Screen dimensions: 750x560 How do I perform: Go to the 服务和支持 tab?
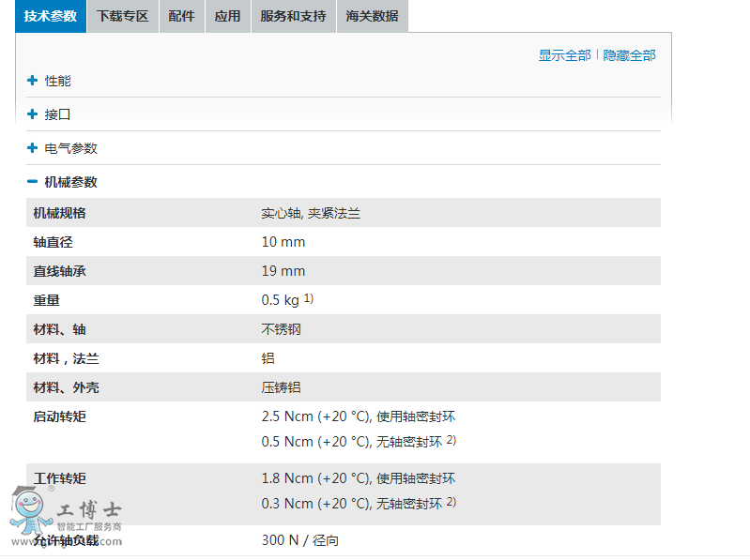293,16
